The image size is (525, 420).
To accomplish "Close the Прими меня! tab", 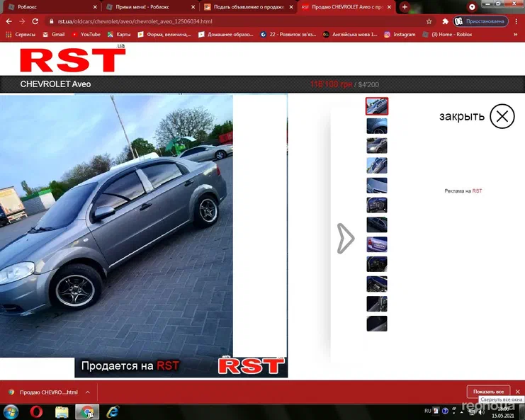I will 193,6.
